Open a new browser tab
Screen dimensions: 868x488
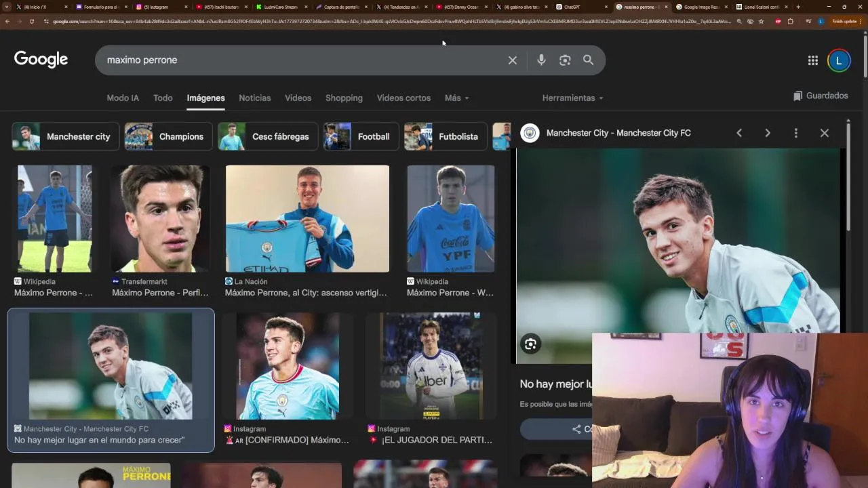click(798, 7)
